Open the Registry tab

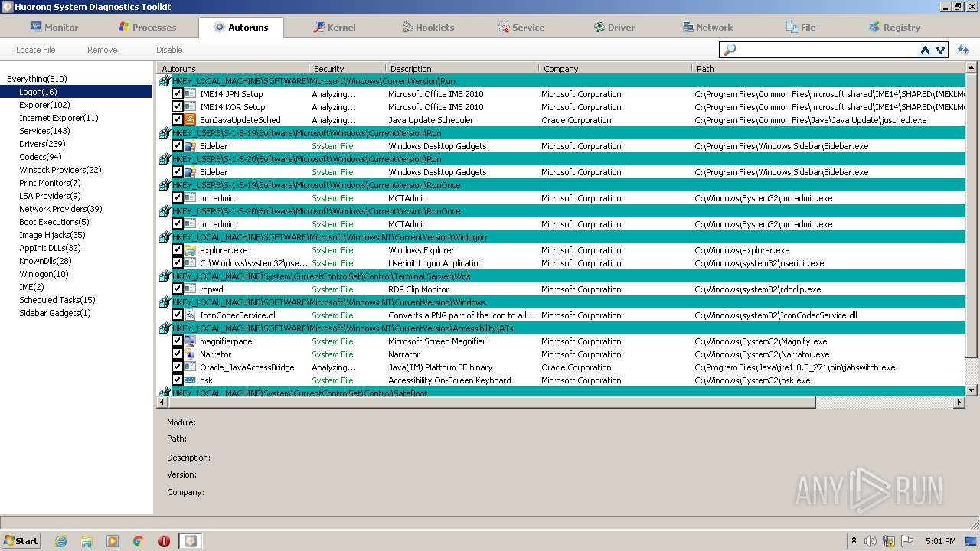click(894, 27)
